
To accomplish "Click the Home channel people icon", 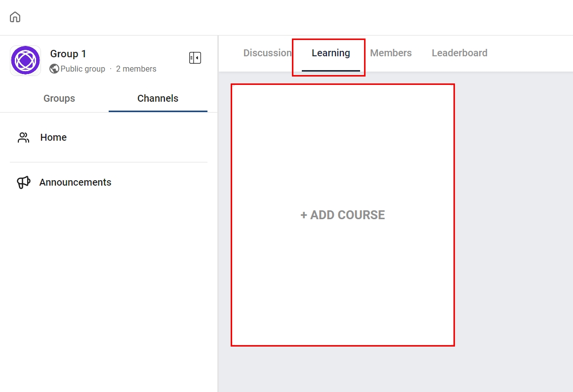I will point(23,137).
